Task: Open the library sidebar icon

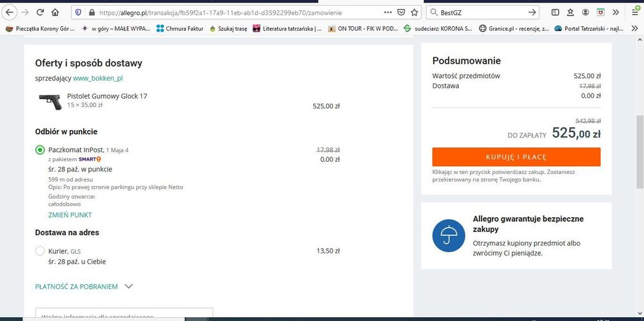Action: 556,12
